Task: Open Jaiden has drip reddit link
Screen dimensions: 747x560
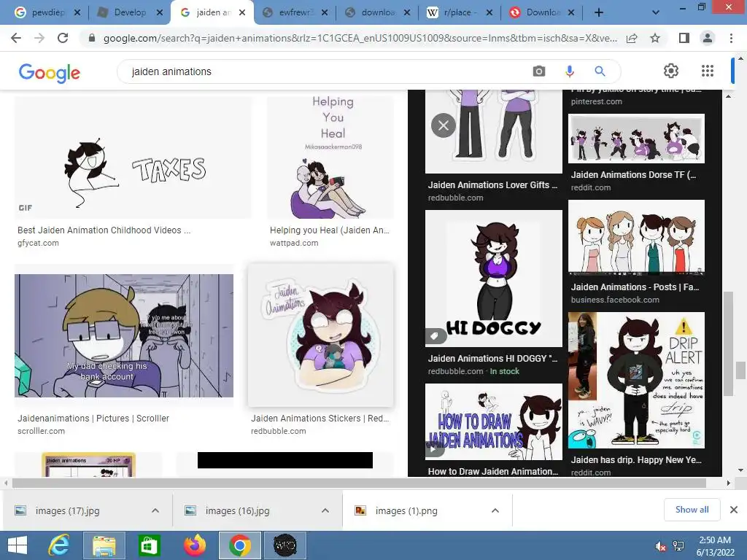Action: point(636,460)
